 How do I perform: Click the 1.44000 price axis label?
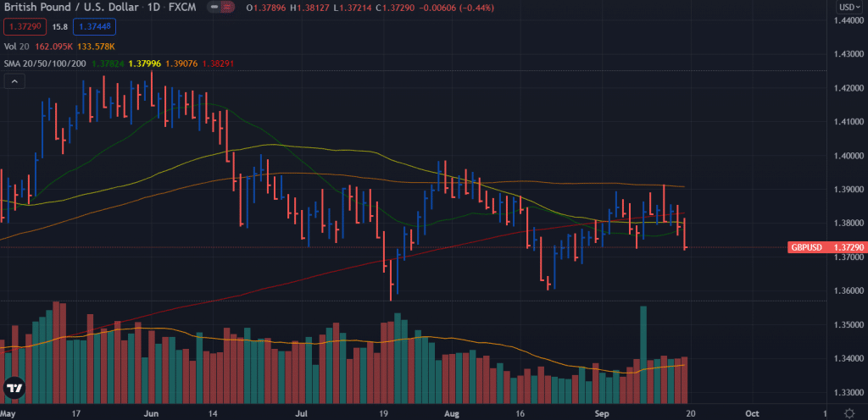(x=849, y=20)
